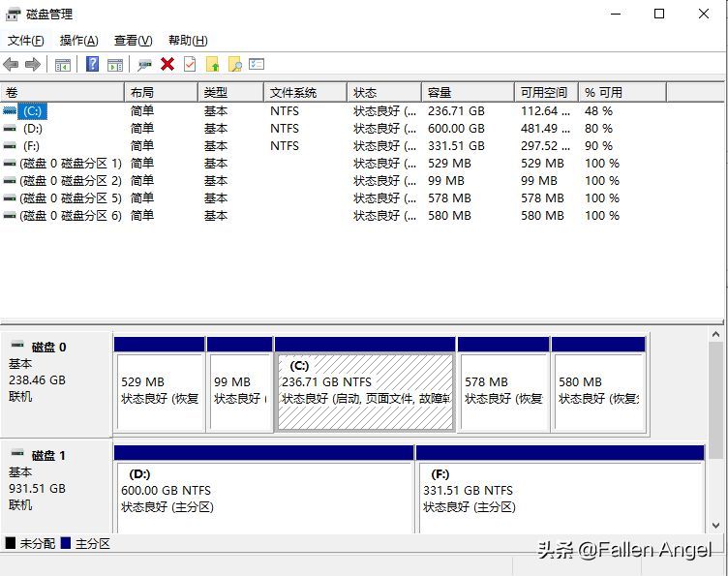
Task: Select 磁盘 0 磁盘分区 1 row
Action: tap(71, 164)
